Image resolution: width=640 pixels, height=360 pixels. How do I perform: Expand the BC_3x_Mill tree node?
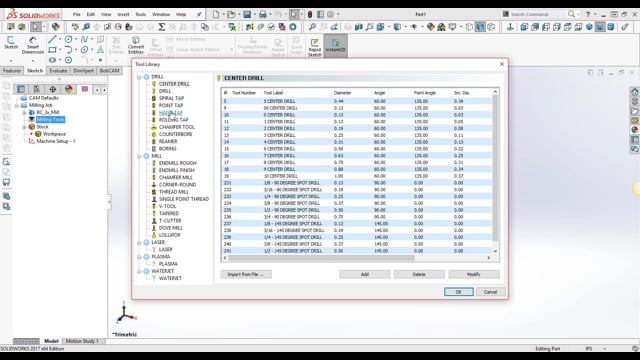(x=24, y=112)
